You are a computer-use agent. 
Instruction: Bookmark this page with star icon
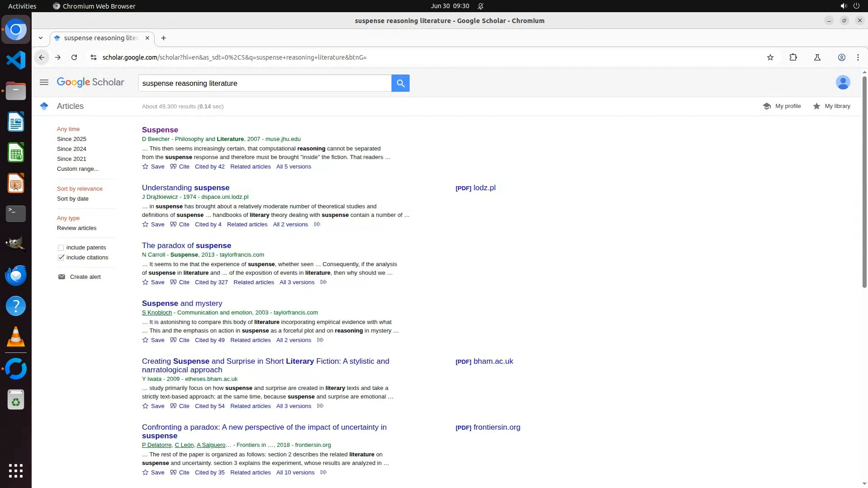point(770,57)
